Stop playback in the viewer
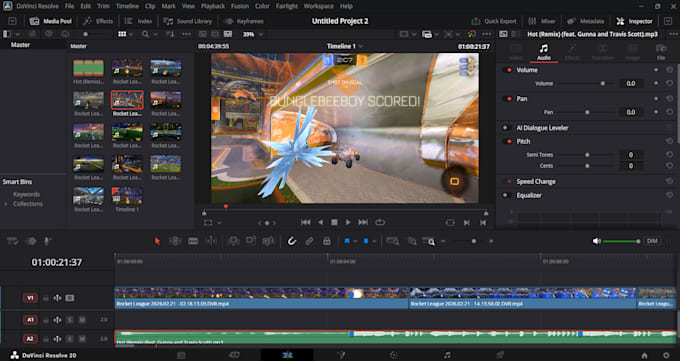This screenshot has width=680, height=361. (x=334, y=222)
